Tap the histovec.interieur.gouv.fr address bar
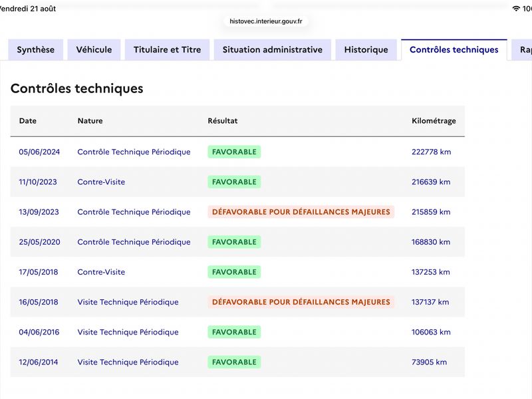Screen dimensions: 532x399 pyautogui.click(x=265, y=21)
